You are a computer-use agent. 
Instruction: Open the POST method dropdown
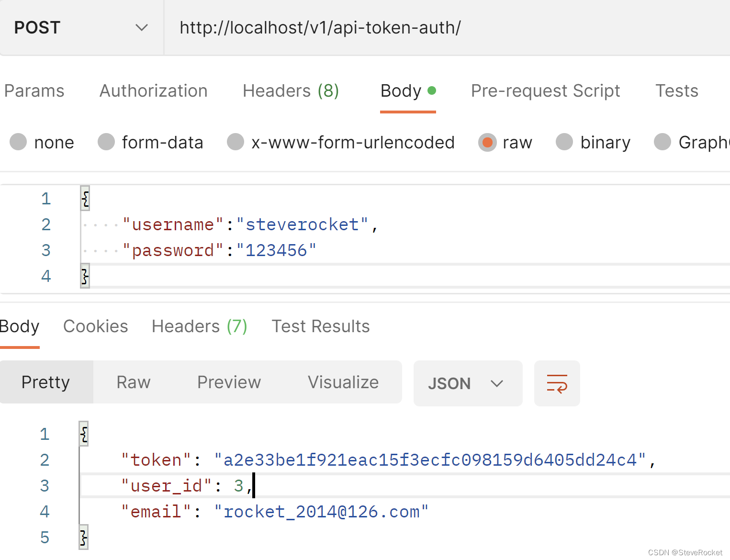tap(81, 28)
